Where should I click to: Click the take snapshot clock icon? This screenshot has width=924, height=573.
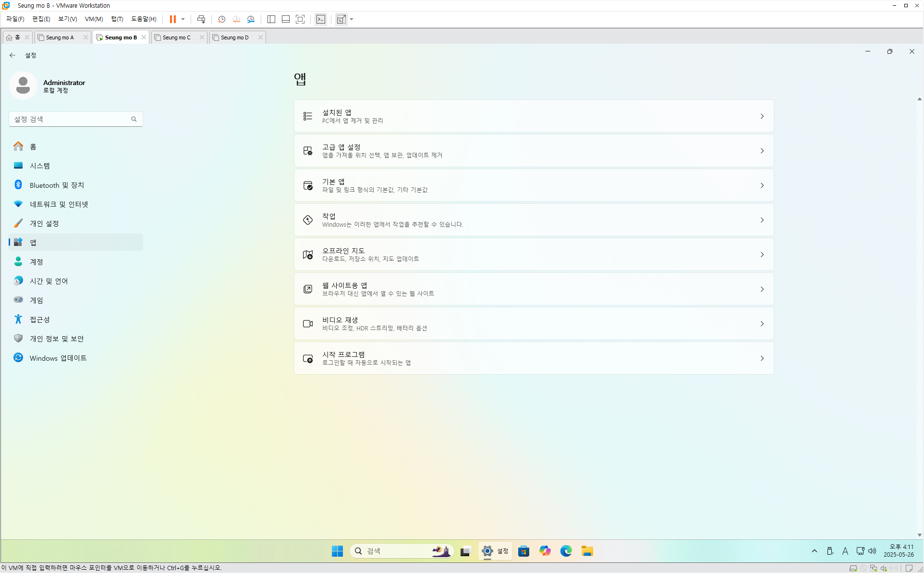[221, 19]
